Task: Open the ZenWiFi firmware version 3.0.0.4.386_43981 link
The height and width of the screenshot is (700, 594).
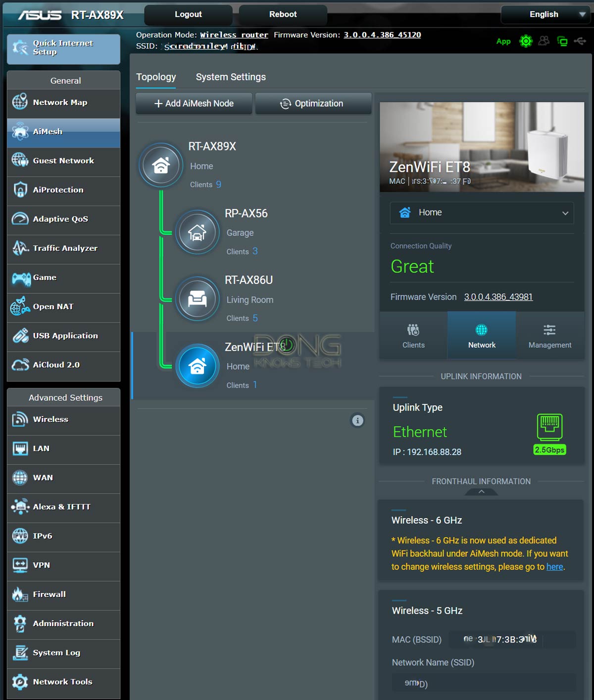Action: (498, 297)
